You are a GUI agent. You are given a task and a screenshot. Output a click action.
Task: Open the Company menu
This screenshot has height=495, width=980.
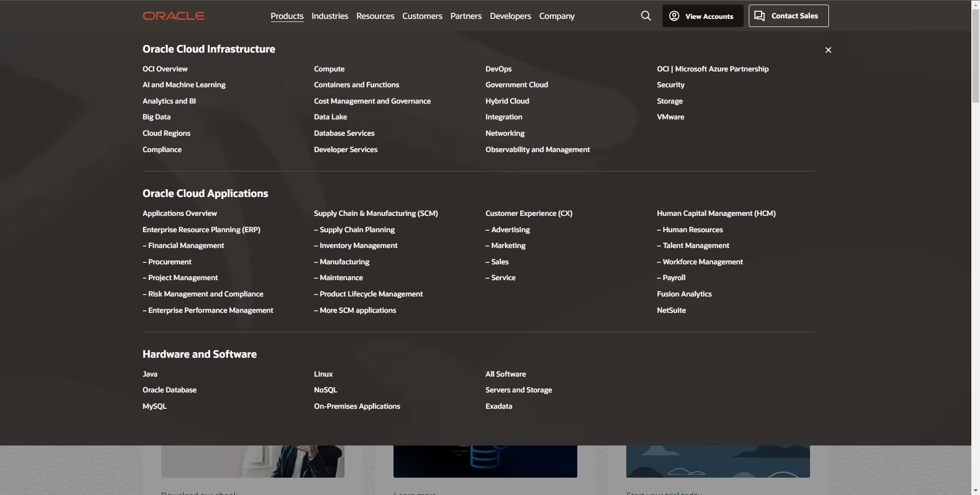coord(556,16)
